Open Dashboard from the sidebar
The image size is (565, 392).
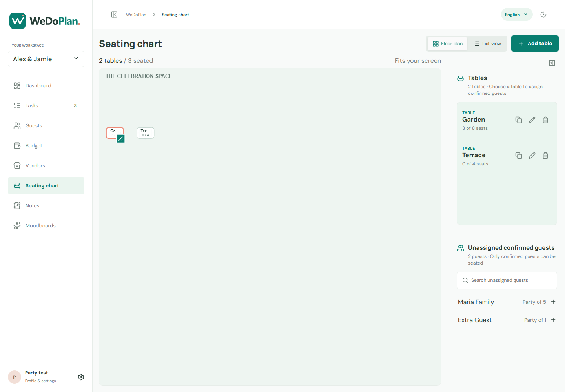[46, 85]
